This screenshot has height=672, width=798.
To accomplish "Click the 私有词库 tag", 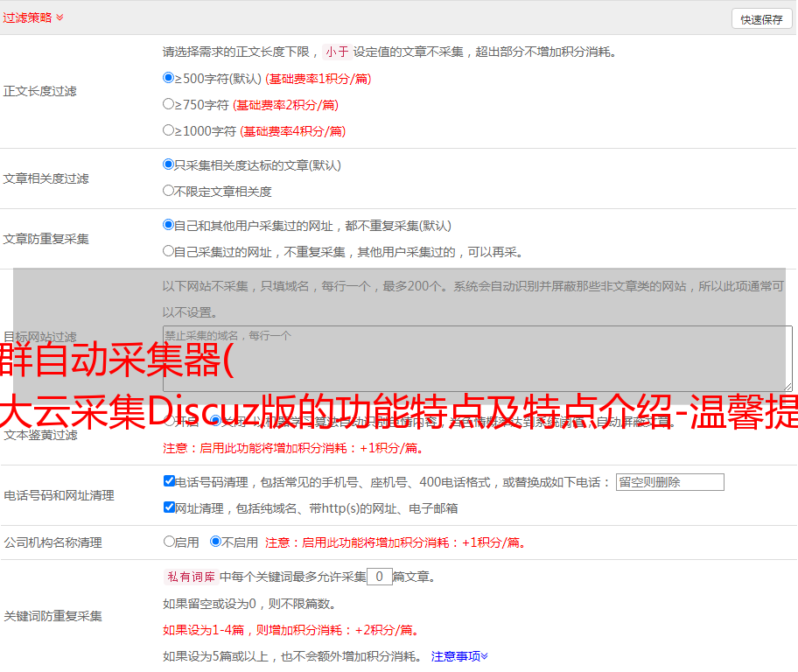I will pos(192,577).
